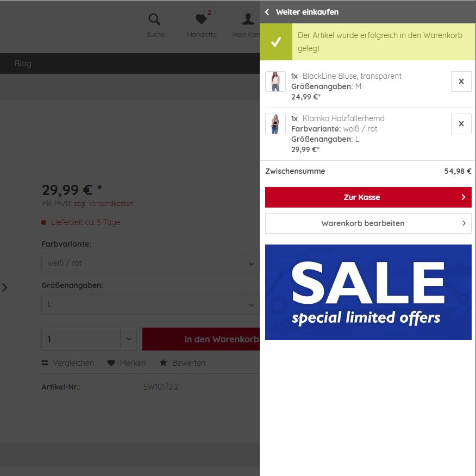Proceed with the Zur Kasse button
Image resolution: width=476 pixels, height=476 pixels.
point(368,197)
